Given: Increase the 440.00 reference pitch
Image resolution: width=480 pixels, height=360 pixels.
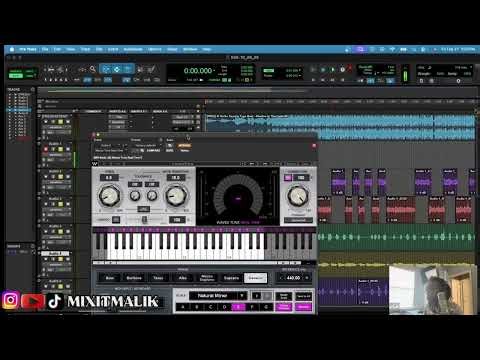Looking at the screenshot, I should click(307, 277).
